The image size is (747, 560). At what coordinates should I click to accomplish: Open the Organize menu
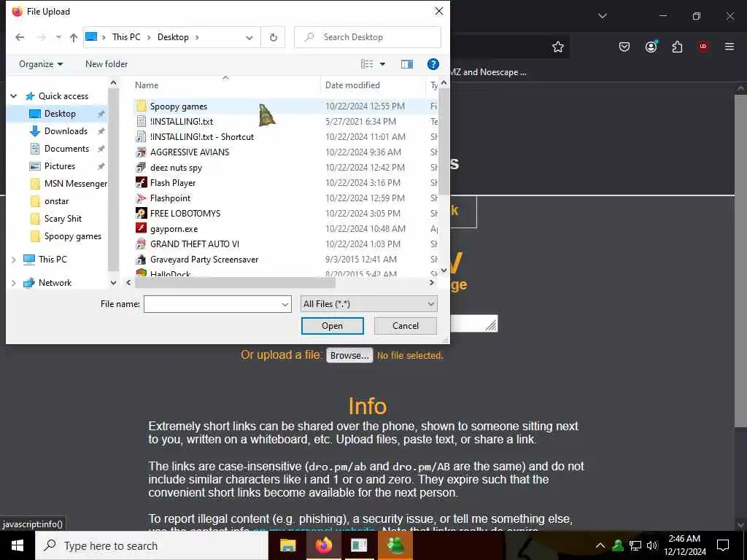tap(41, 64)
